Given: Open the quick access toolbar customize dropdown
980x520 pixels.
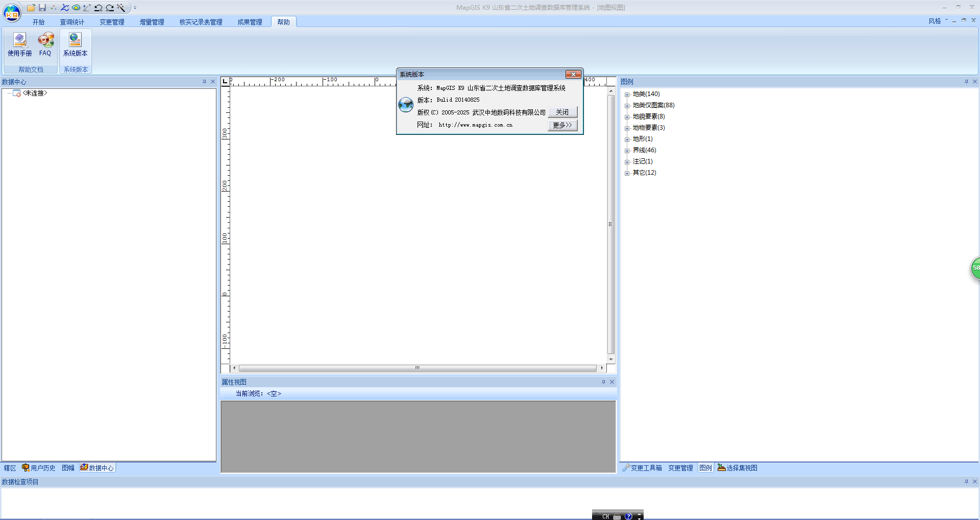Looking at the screenshot, I should tap(135, 8).
